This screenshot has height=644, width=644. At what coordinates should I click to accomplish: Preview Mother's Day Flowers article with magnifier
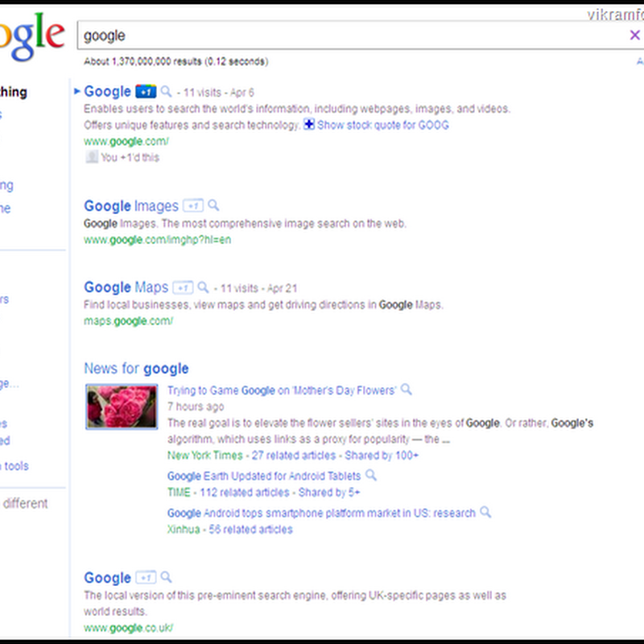click(406, 389)
